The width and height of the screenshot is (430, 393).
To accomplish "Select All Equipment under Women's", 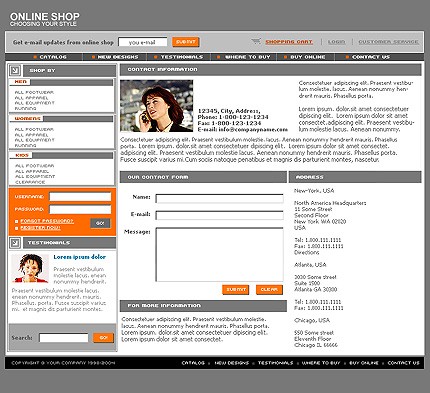I will (34, 140).
